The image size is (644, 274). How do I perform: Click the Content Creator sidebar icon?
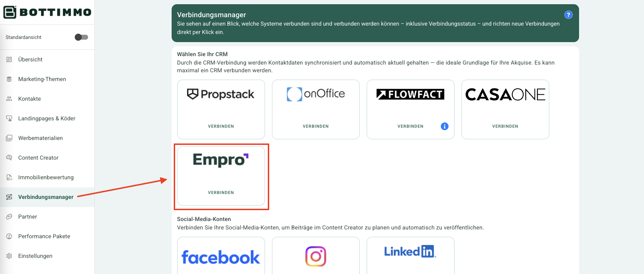9,158
